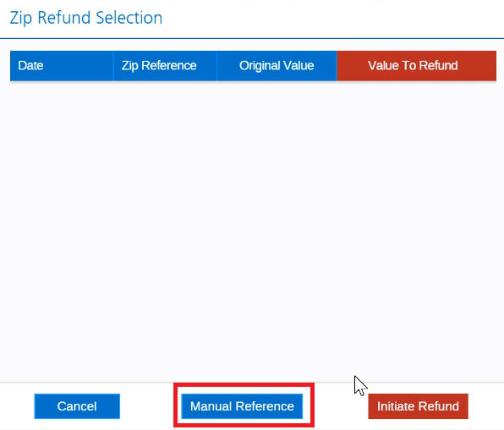Confirm the refund using Initiate Refund
The height and width of the screenshot is (430, 504).
point(418,406)
